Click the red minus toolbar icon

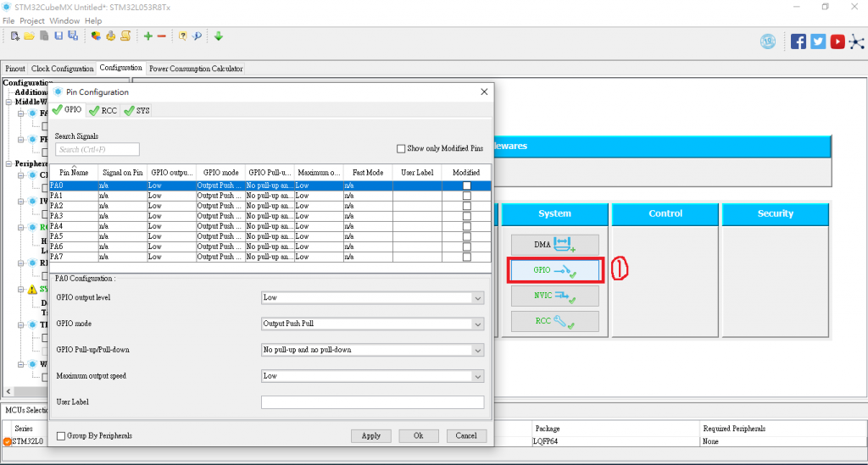coord(162,36)
